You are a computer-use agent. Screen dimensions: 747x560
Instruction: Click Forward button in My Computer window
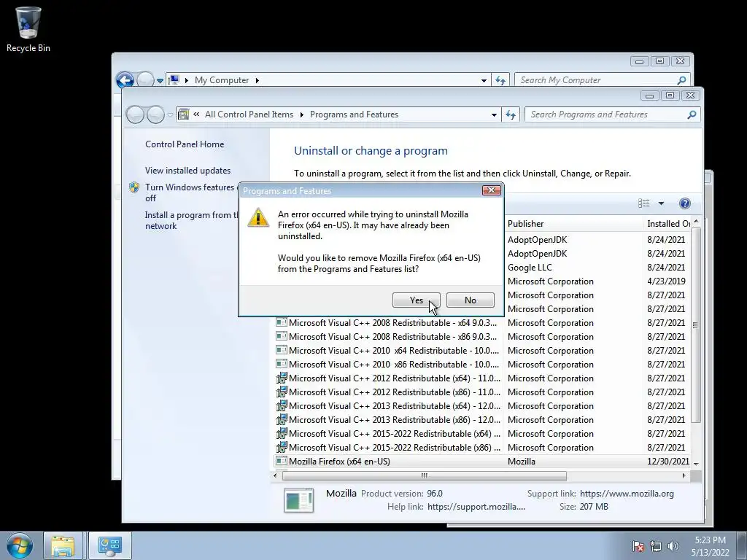tap(145, 80)
